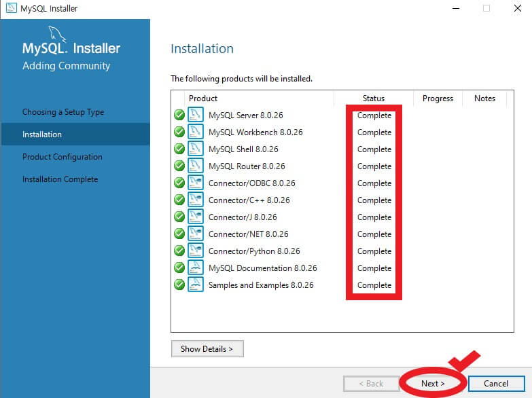Screen dimensions: 532x398
Task: Click the Status column header
Action: coord(374,98)
